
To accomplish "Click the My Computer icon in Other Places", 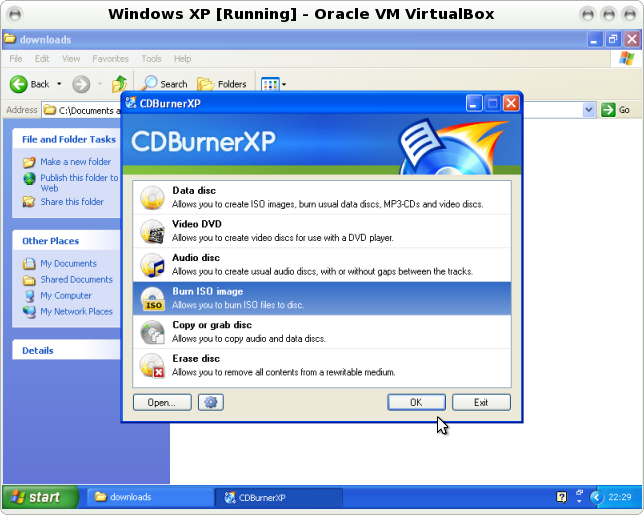I will [x=29, y=296].
